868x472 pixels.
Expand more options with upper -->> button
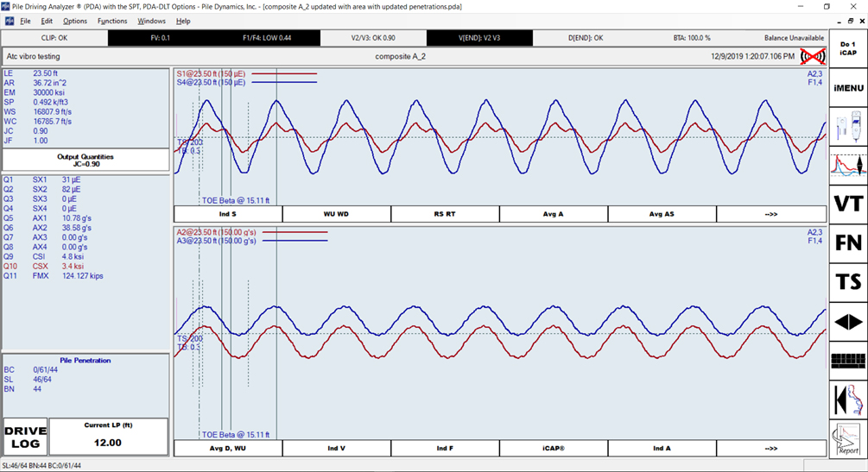(770, 214)
